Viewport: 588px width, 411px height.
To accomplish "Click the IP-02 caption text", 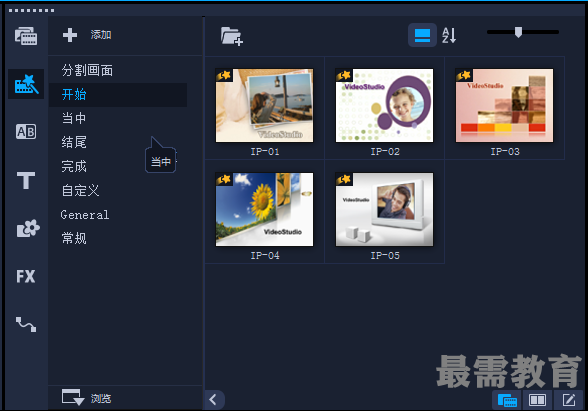I will (385, 152).
